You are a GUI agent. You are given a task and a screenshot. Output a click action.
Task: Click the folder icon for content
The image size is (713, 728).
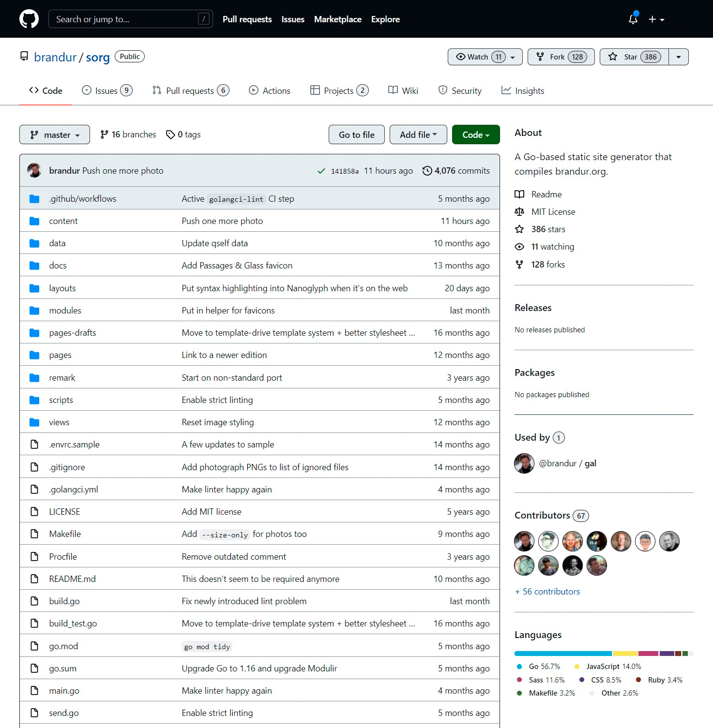click(x=34, y=221)
